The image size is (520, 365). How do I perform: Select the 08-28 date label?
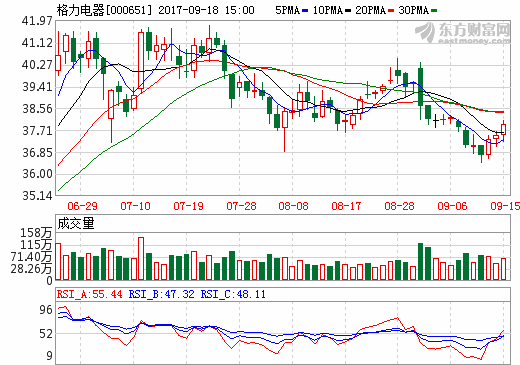pos(399,206)
